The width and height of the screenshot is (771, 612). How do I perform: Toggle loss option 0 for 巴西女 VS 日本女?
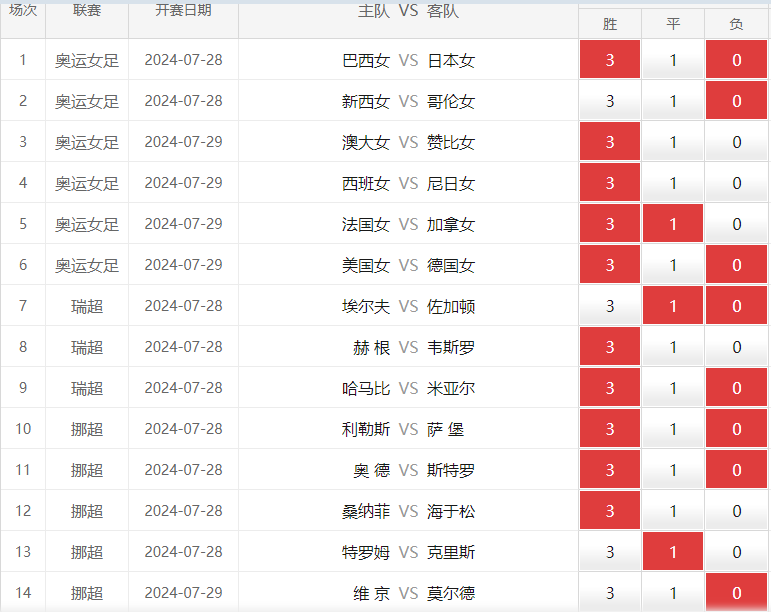point(736,59)
